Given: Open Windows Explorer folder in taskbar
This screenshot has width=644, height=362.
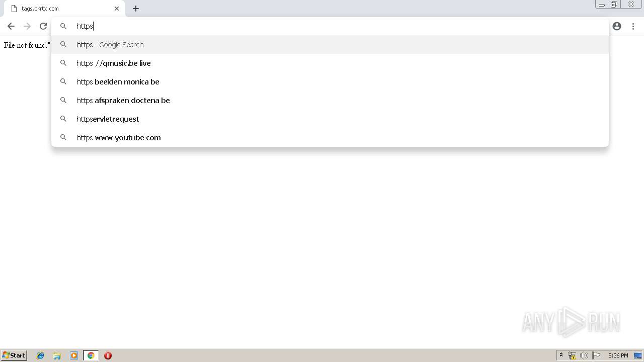Looking at the screenshot, I should click(x=57, y=355).
